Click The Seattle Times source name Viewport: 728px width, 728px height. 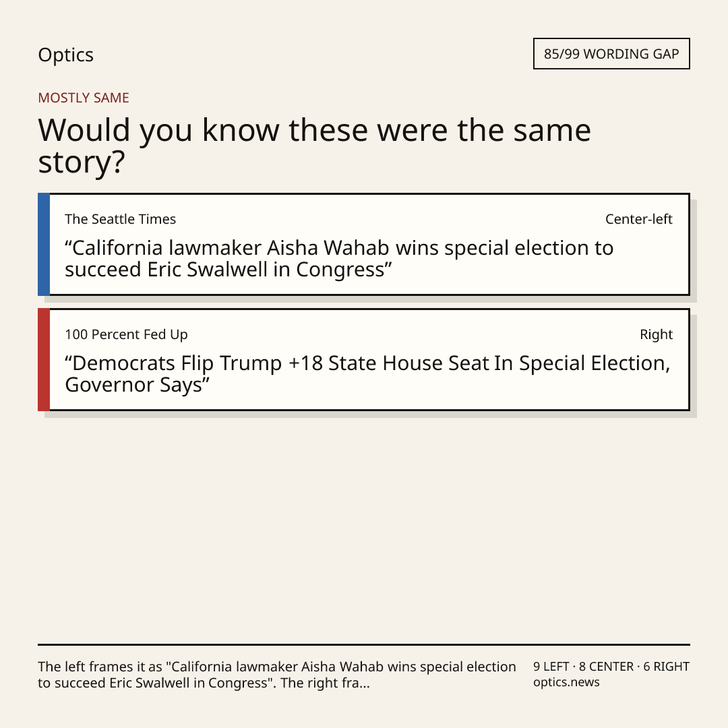coord(120,219)
